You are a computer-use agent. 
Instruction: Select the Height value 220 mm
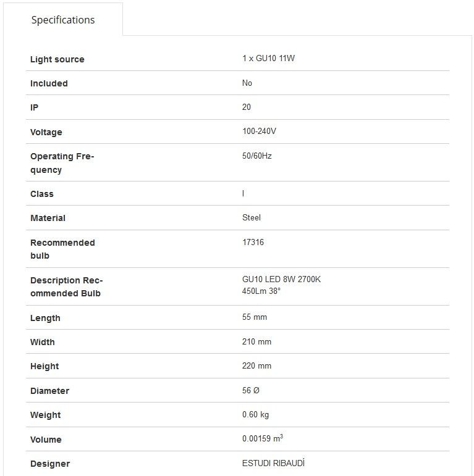[x=256, y=365]
